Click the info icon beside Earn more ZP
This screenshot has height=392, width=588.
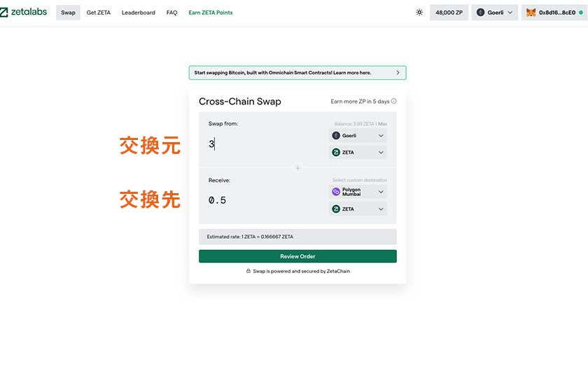pos(393,101)
